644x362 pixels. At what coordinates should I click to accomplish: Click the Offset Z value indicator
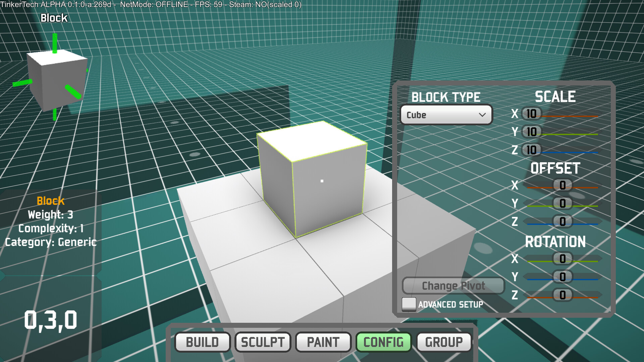point(562,222)
